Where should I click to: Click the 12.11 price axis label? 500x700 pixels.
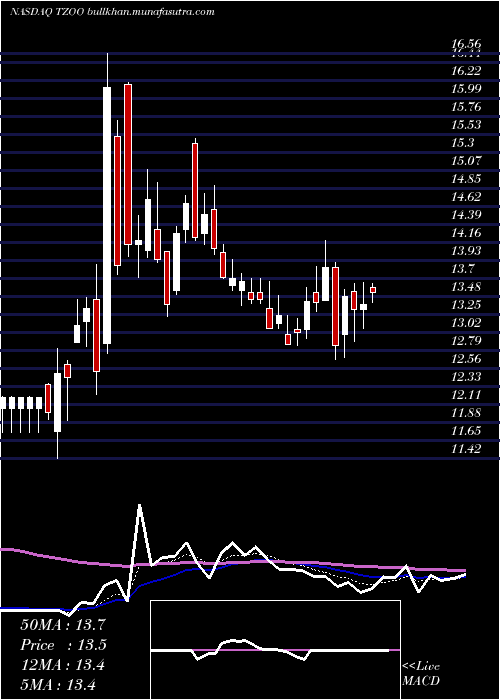pos(466,395)
